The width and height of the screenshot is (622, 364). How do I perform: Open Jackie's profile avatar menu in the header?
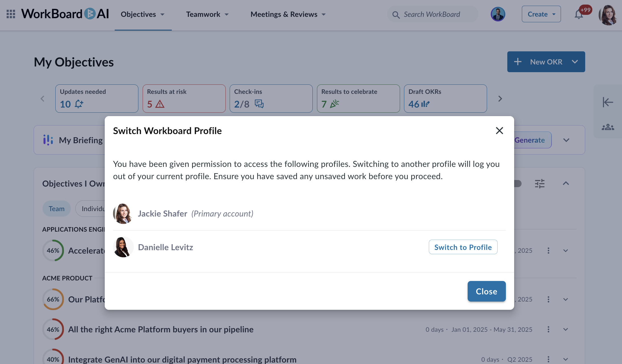click(x=608, y=15)
